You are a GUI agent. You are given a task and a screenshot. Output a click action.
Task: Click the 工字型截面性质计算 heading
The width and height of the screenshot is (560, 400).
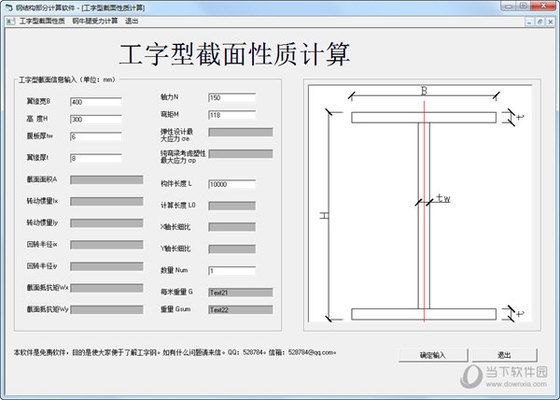click(234, 55)
